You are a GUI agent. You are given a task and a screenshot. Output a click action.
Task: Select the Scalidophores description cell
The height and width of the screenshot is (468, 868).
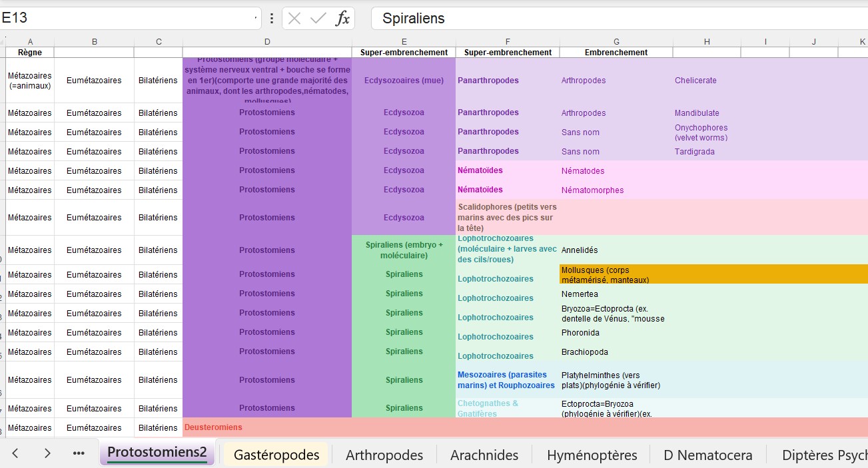click(508, 218)
